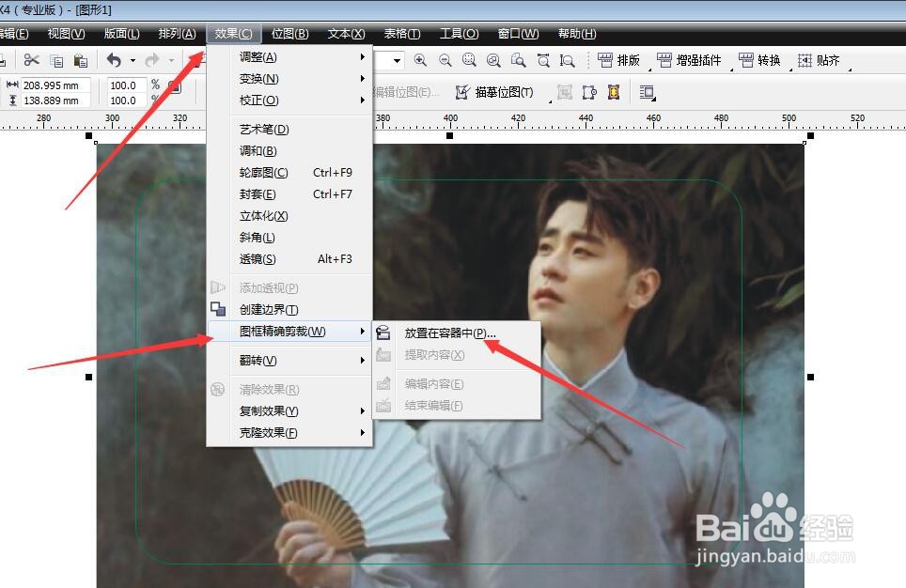Select 轮廓图 Contour menu item

(x=289, y=172)
